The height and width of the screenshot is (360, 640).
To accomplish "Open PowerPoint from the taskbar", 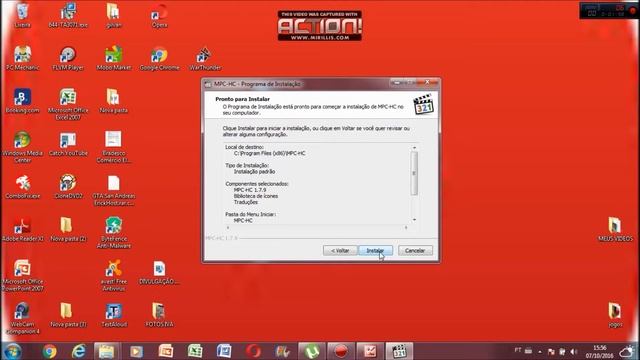I will click(x=166, y=351).
